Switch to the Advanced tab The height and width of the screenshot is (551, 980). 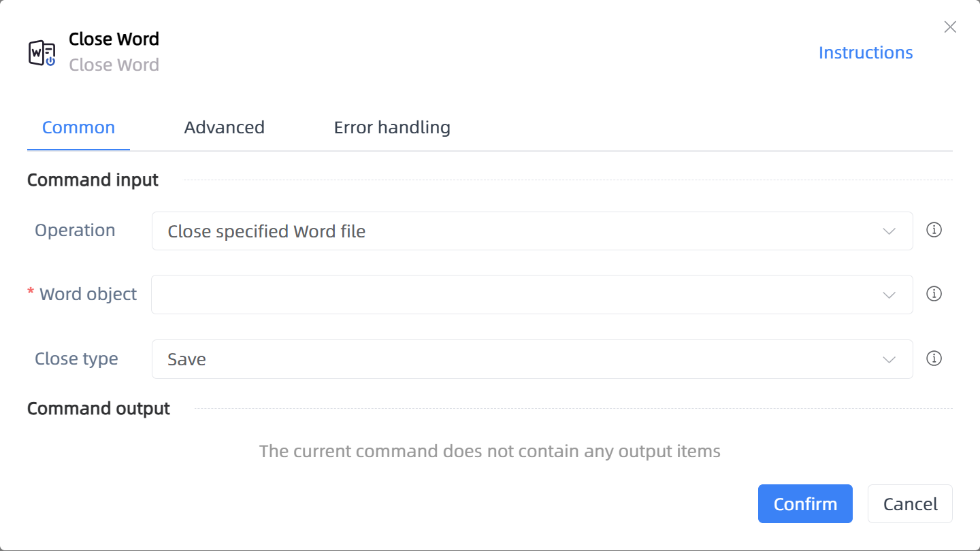click(x=224, y=127)
